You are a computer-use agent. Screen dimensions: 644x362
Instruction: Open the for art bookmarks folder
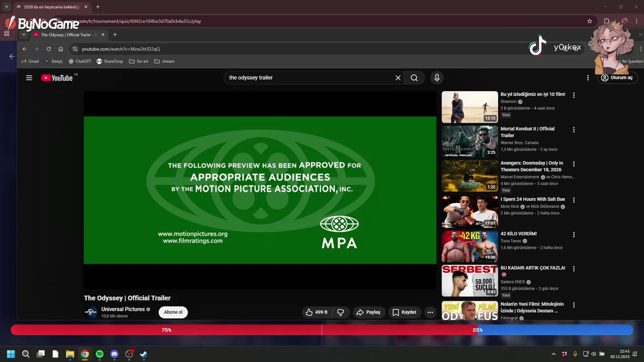pos(139,61)
